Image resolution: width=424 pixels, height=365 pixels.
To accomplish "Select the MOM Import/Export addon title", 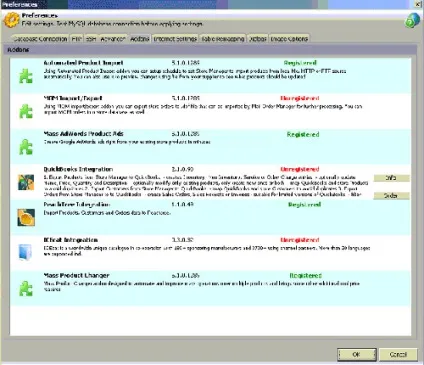I will (73, 98).
